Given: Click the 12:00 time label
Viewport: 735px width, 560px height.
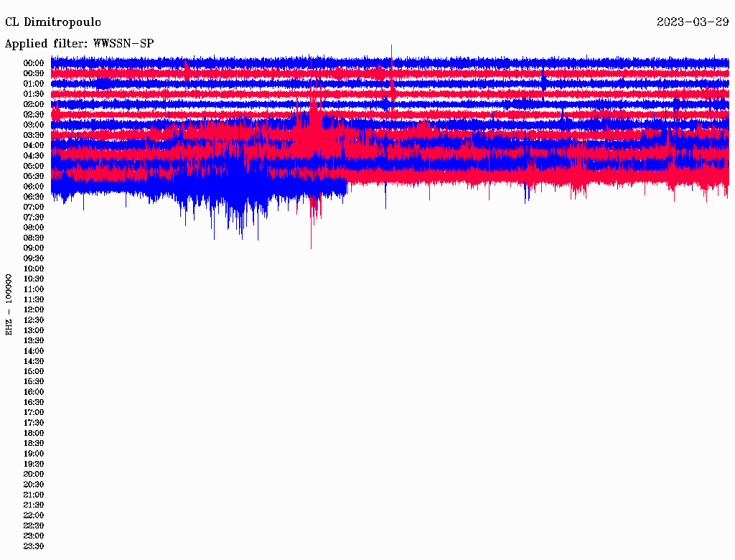Looking at the screenshot, I should [x=34, y=309].
